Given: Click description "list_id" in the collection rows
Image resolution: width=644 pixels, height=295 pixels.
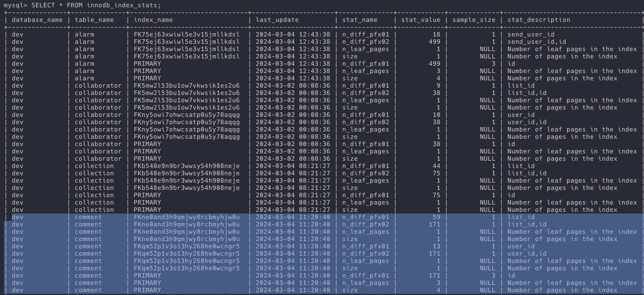Looking at the screenshot, I should [x=521, y=166].
